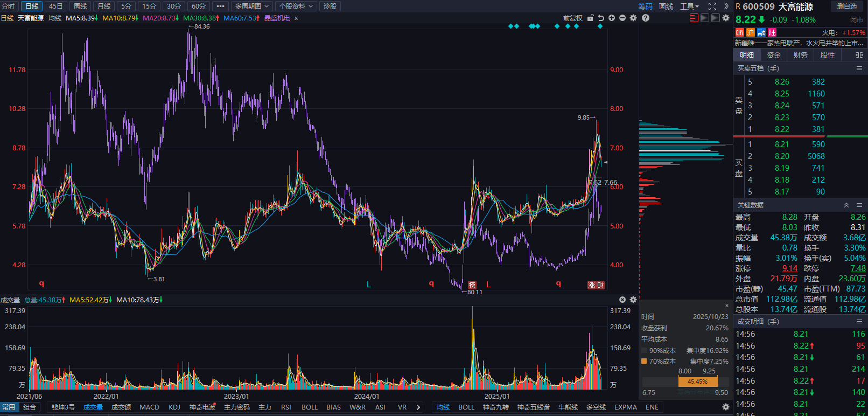Open volume indicator settings gear icon

click(x=633, y=300)
